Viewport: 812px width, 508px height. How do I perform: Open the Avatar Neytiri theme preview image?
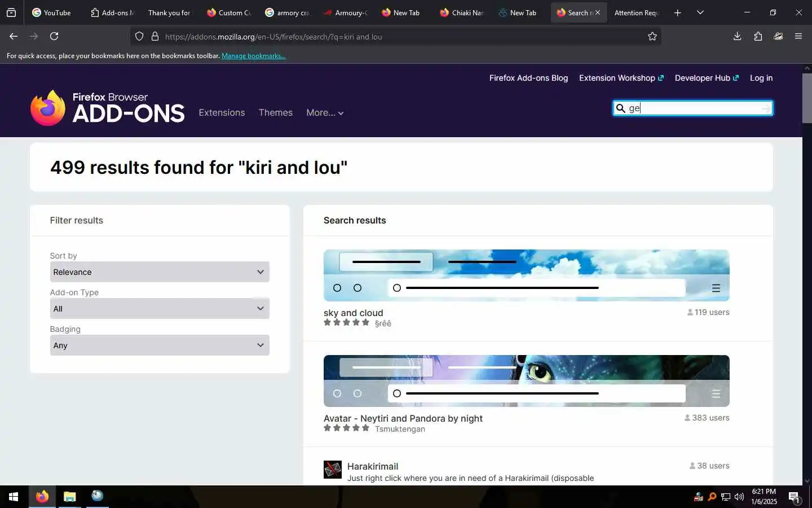pos(526,381)
